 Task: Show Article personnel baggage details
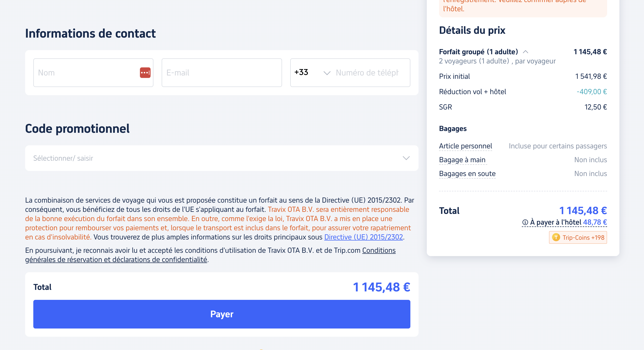pyautogui.click(x=465, y=146)
